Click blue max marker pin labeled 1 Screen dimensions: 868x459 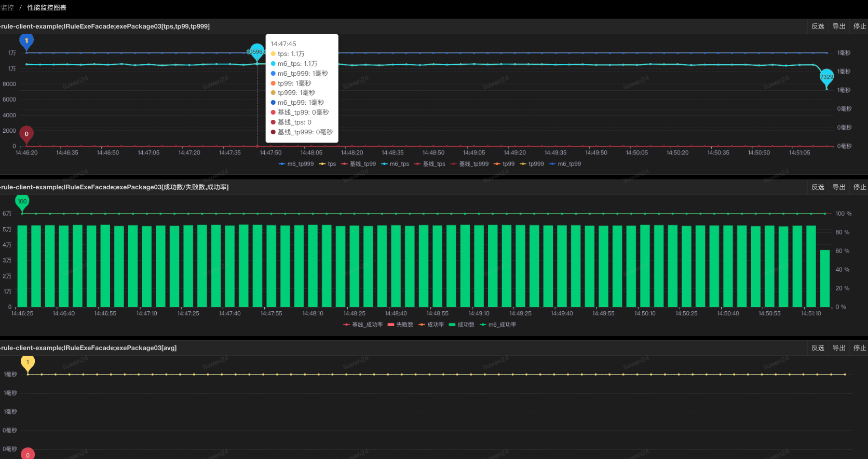(x=26, y=41)
